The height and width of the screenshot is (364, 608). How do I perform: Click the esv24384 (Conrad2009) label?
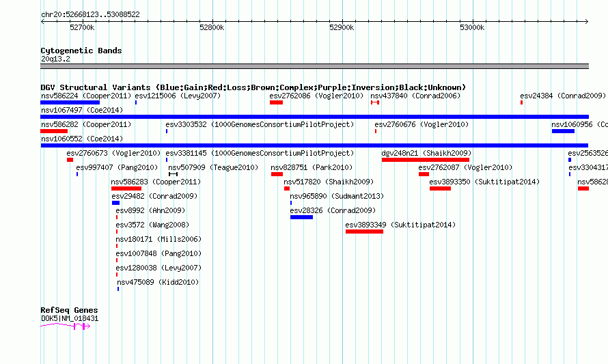pos(563,96)
